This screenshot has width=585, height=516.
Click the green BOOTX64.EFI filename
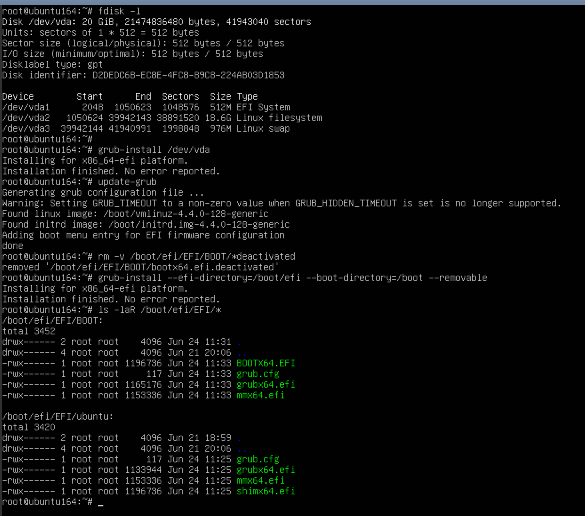266,363
